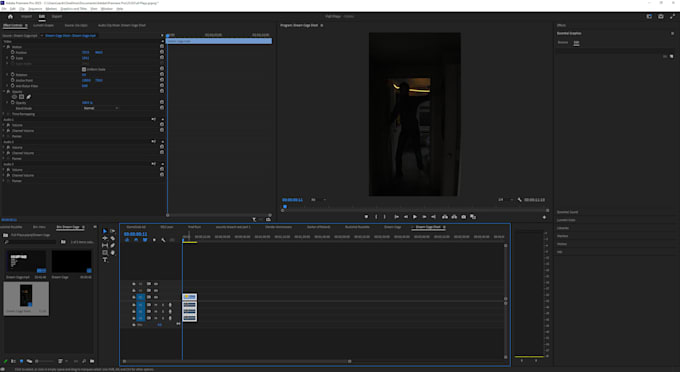Switch to Audio Clip Mixer tab
Image resolution: width=680 pixels, height=372 pixels.
pos(121,26)
